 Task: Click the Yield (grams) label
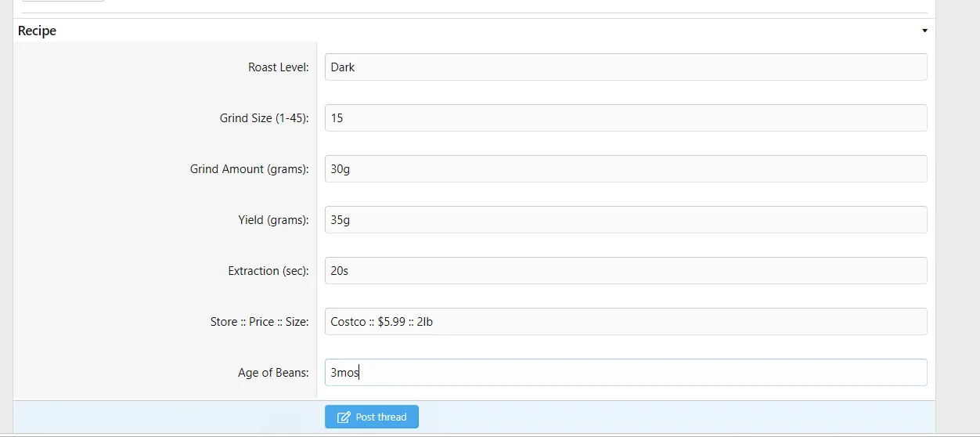click(274, 220)
